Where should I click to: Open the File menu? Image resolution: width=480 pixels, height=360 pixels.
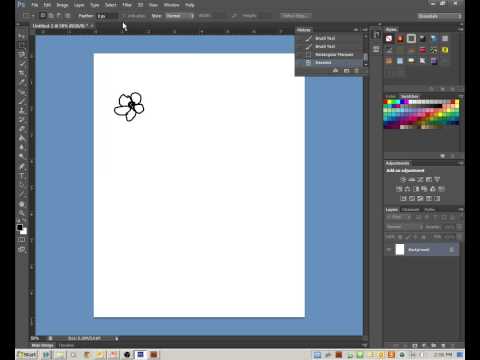(x=35, y=5)
